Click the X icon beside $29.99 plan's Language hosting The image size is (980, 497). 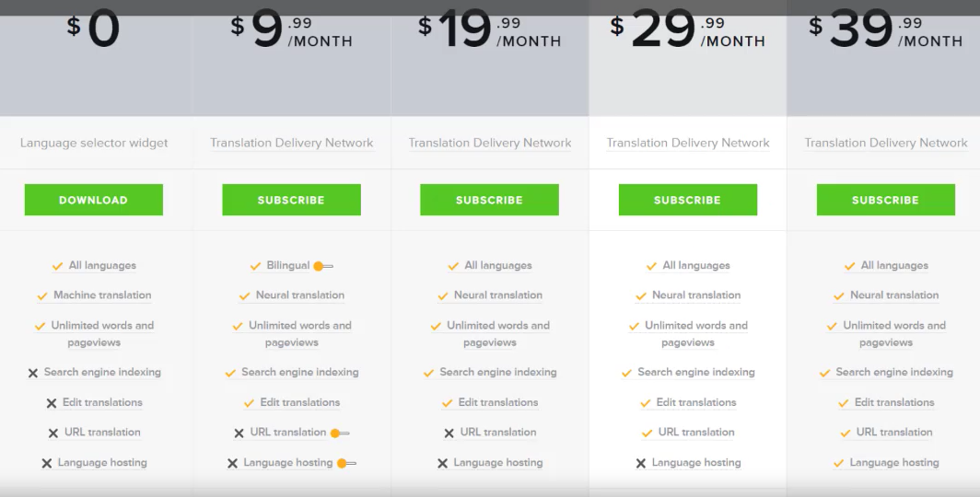pyautogui.click(x=641, y=463)
